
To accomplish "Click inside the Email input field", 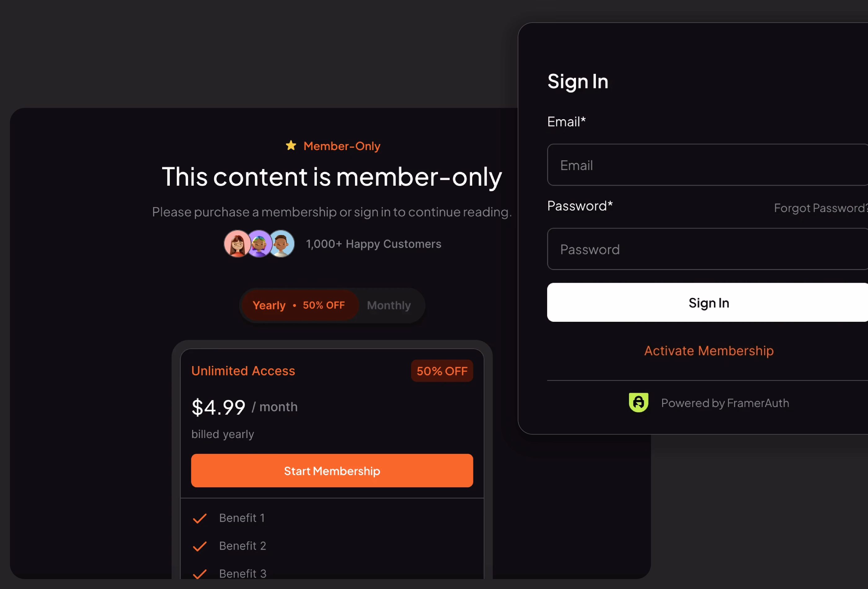I will coord(707,165).
